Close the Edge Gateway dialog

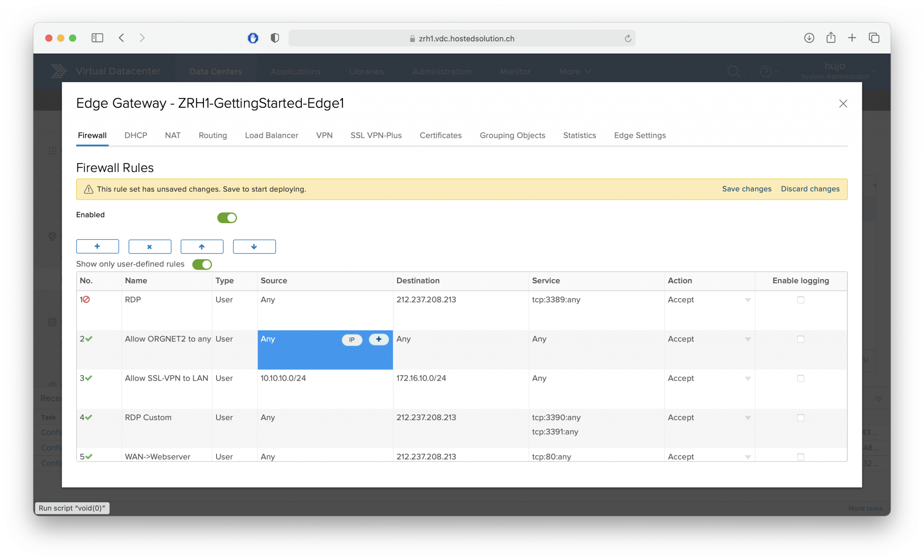tap(843, 104)
